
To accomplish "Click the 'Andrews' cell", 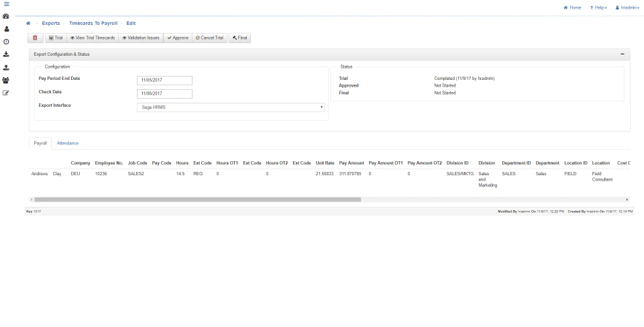I will [40, 174].
